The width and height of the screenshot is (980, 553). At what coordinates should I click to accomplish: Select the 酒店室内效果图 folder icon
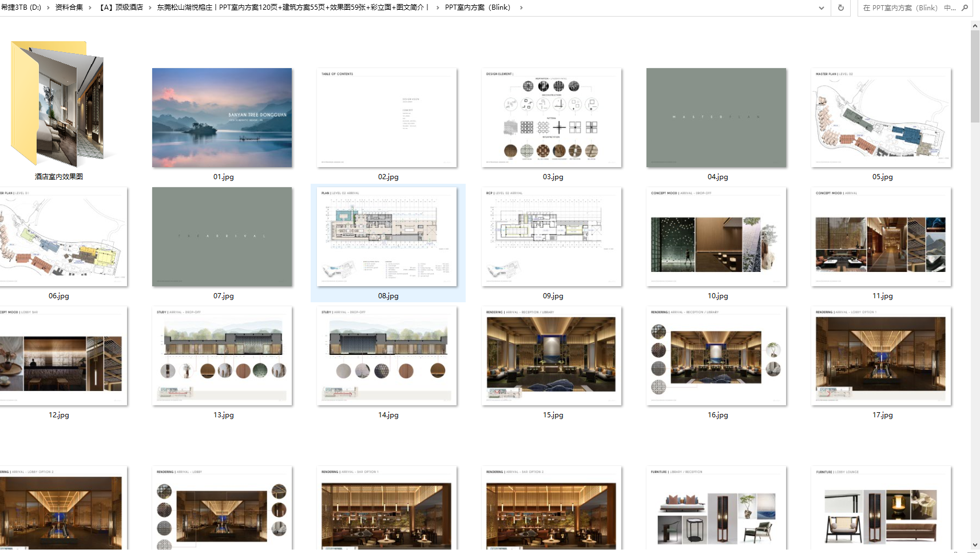(58, 103)
